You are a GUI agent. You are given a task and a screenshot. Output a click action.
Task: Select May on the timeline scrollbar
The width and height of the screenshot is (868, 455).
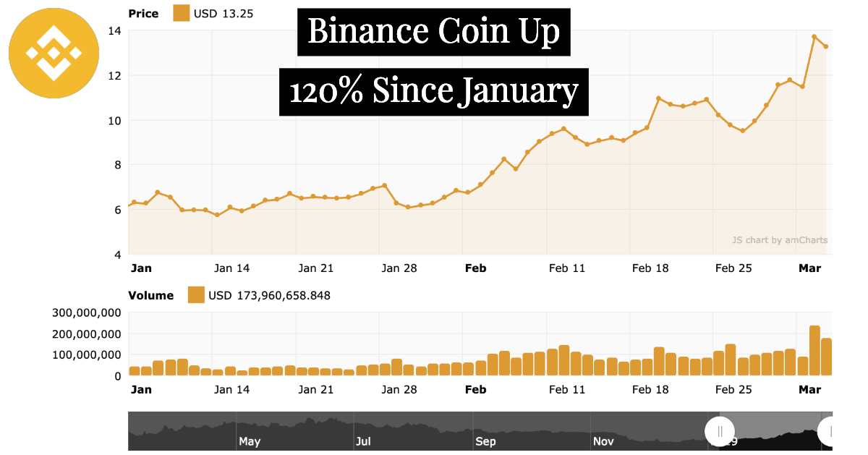pyautogui.click(x=250, y=441)
